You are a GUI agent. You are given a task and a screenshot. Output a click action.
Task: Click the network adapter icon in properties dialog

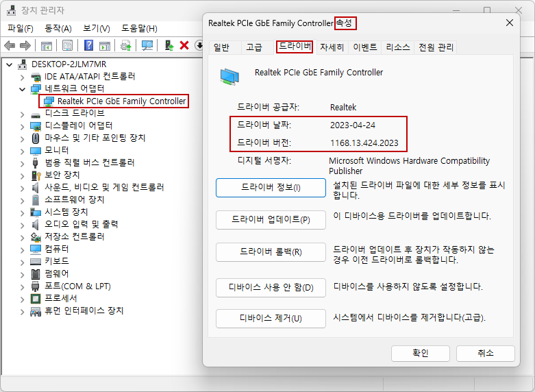coord(229,76)
